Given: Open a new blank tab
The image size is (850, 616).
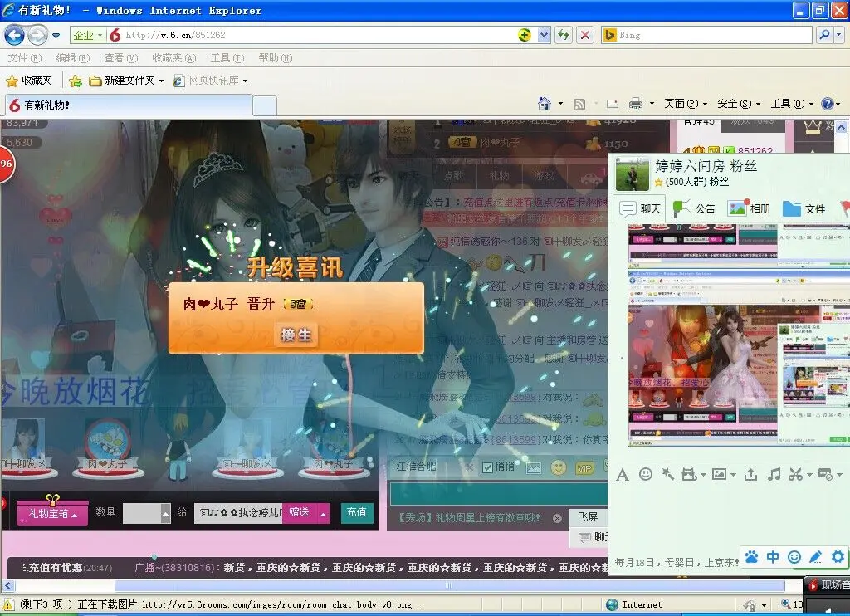Looking at the screenshot, I should 265,105.
